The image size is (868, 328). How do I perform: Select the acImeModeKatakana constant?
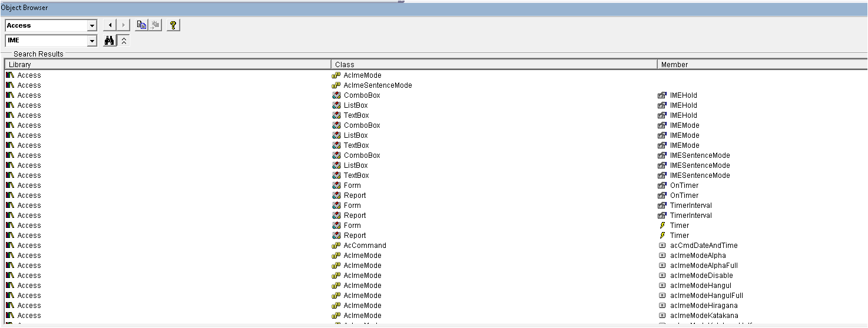click(x=704, y=316)
